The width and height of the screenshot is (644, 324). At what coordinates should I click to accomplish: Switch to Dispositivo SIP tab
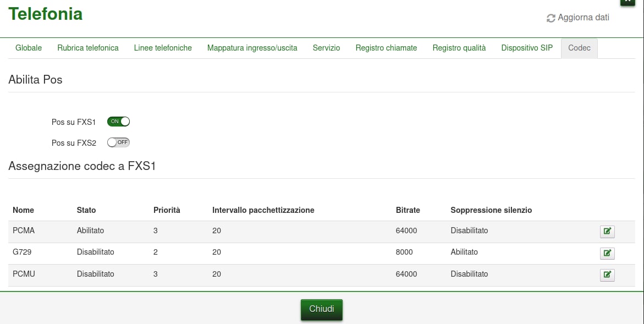coord(527,48)
